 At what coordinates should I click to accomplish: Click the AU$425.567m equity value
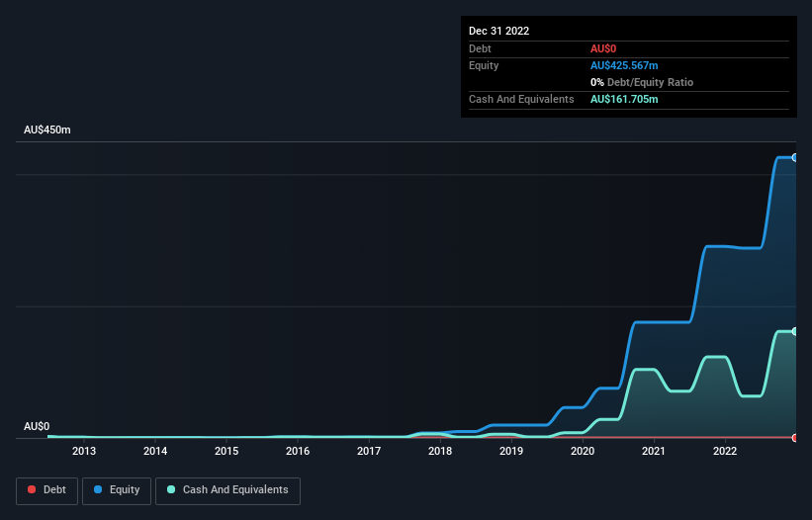tap(624, 65)
